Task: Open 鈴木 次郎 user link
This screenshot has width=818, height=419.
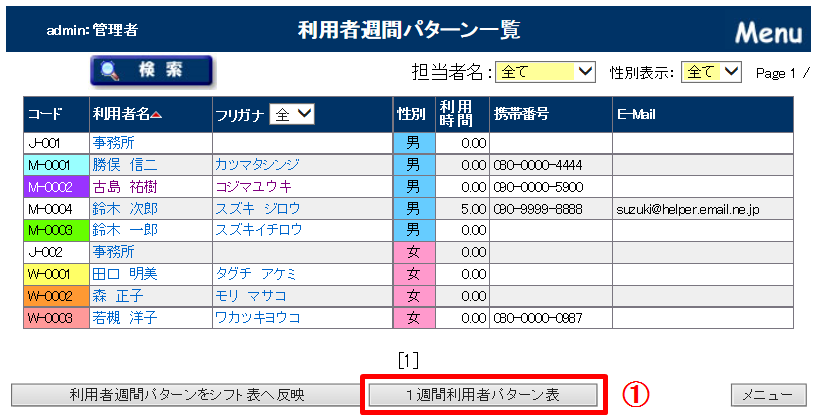Action: tap(124, 208)
